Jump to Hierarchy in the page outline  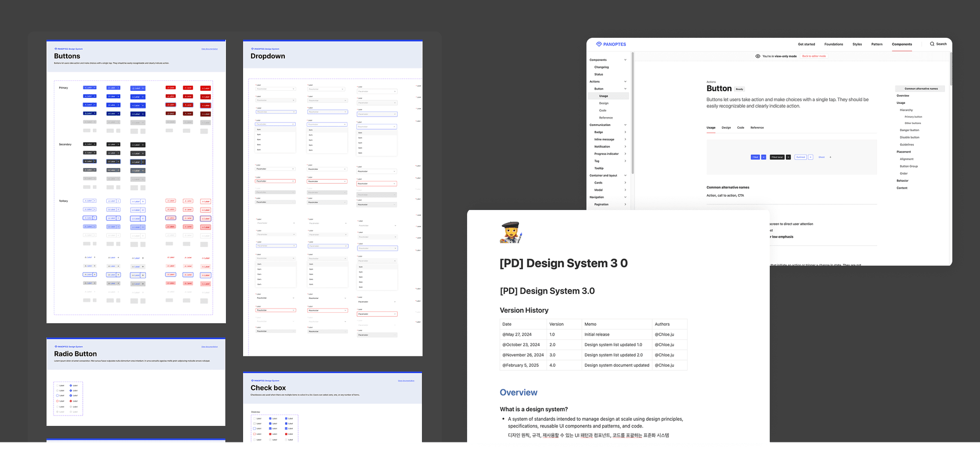[x=906, y=110]
